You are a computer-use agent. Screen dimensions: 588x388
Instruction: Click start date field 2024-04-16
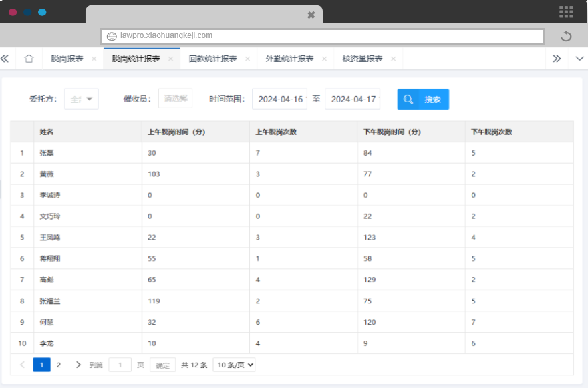click(280, 99)
